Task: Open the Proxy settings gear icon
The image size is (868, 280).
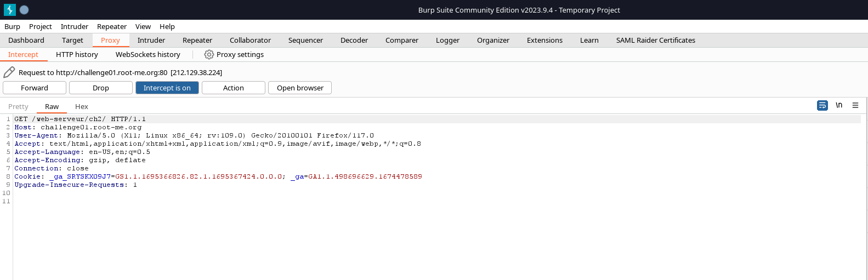Action: pyautogui.click(x=209, y=54)
